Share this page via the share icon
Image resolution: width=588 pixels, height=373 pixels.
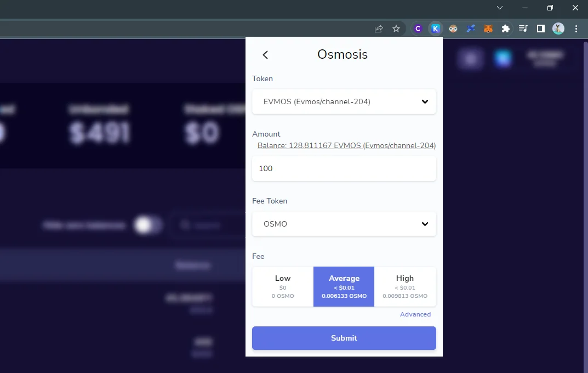coord(379,29)
